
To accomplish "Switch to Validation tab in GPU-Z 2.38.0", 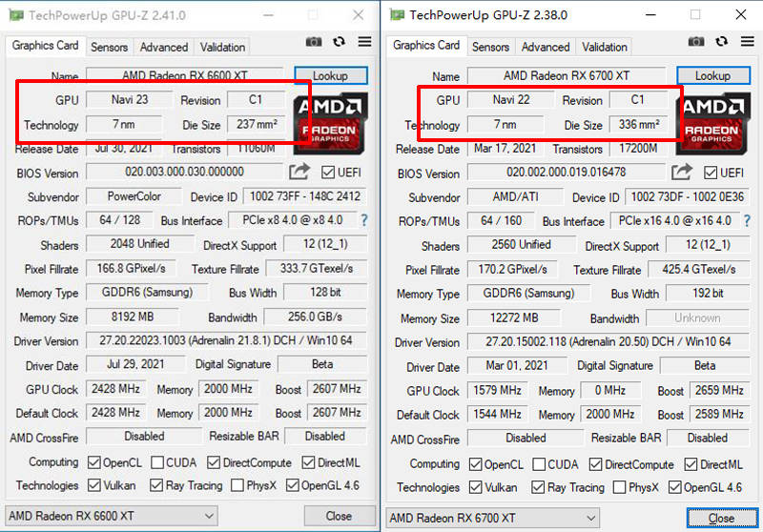I will (x=605, y=47).
